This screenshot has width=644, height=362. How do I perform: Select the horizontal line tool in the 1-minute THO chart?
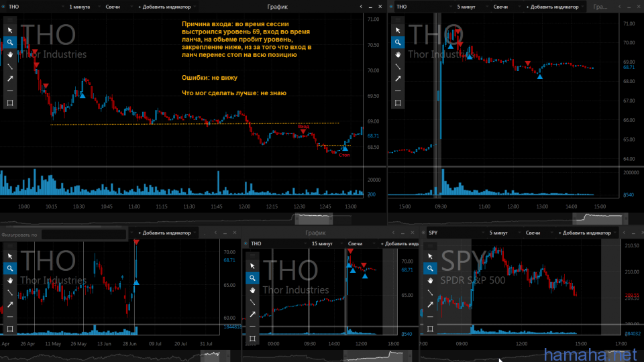[x=10, y=90]
